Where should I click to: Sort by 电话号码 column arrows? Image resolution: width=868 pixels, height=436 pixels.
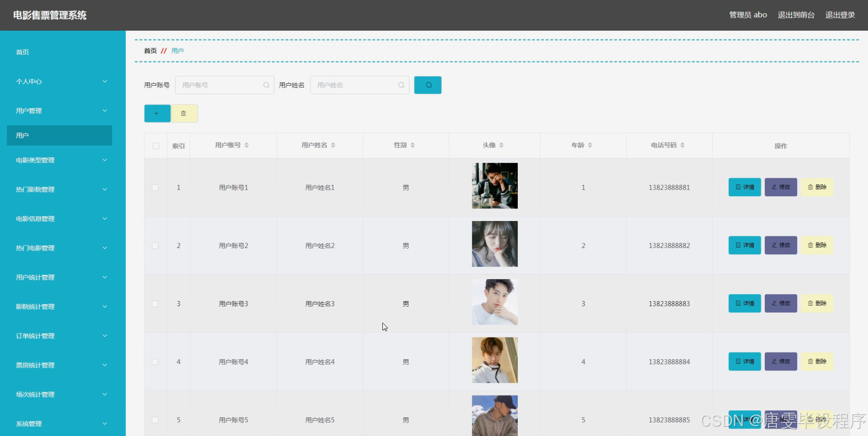point(682,145)
